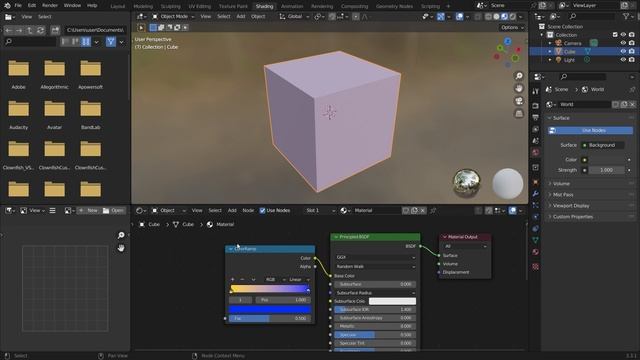
Task: Select rendered viewport shading mode icon
Action: [513, 17]
